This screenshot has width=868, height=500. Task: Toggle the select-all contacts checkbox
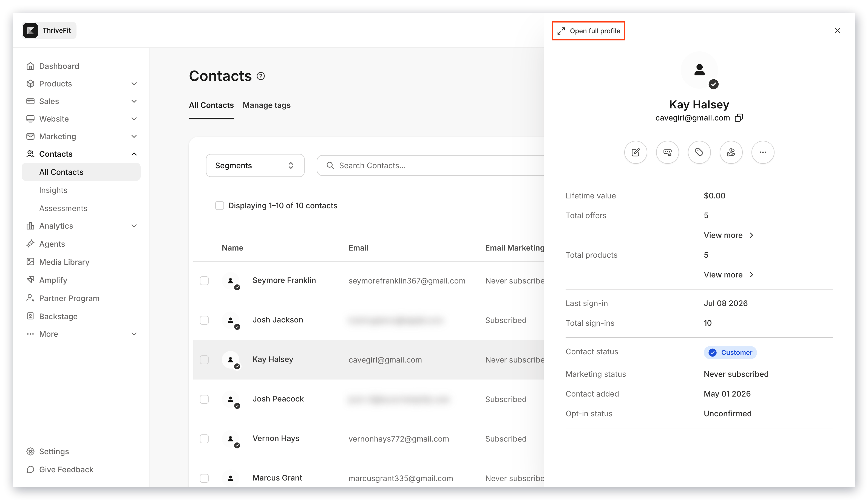click(x=220, y=205)
